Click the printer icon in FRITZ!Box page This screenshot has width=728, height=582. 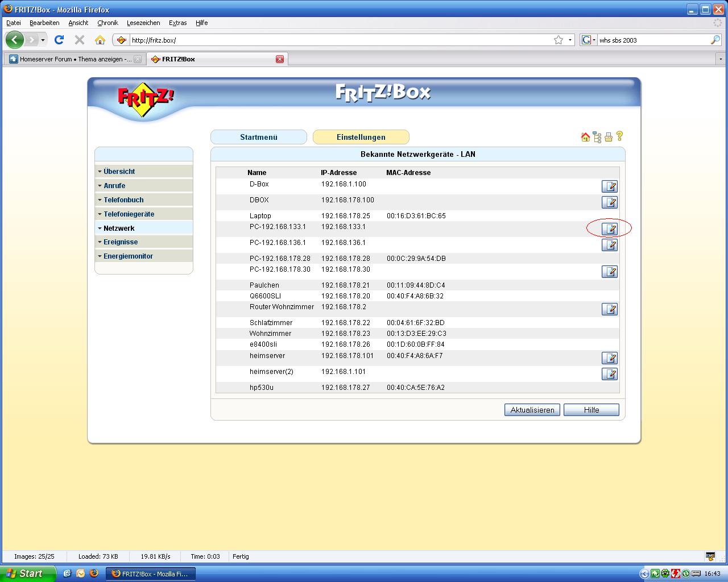tap(609, 137)
